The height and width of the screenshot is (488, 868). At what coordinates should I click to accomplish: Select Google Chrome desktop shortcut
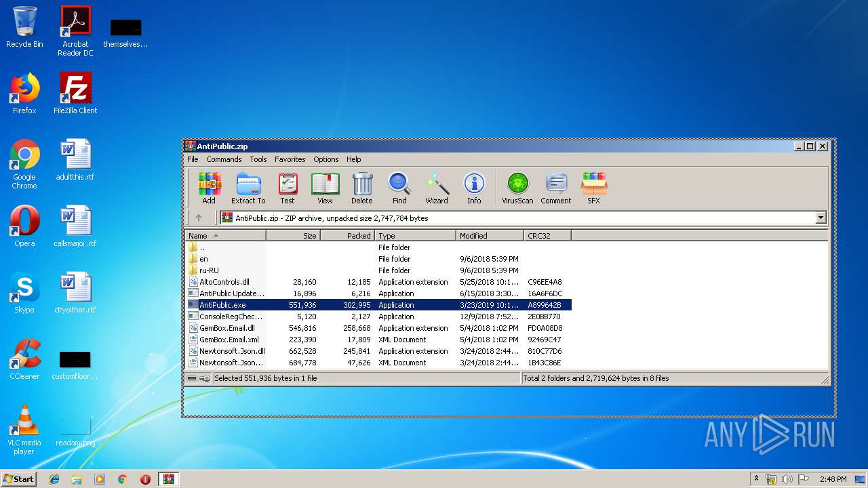tap(24, 164)
